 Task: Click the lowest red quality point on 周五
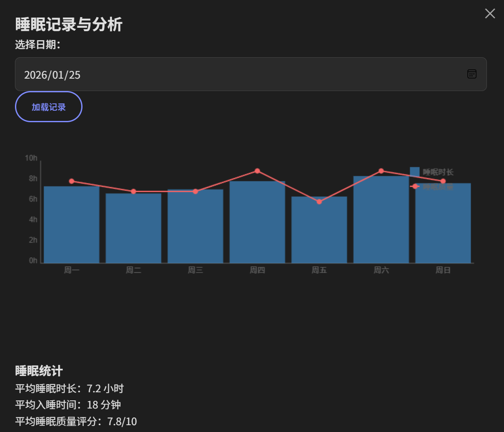[319, 201]
